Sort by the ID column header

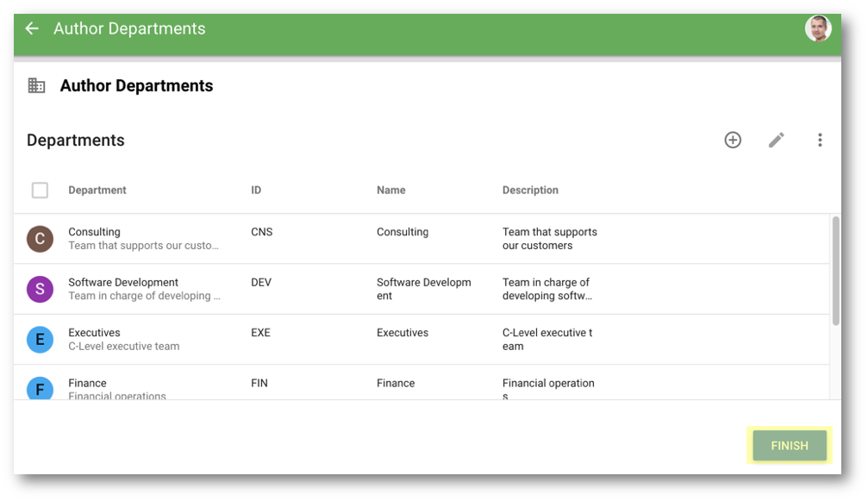coord(256,190)
